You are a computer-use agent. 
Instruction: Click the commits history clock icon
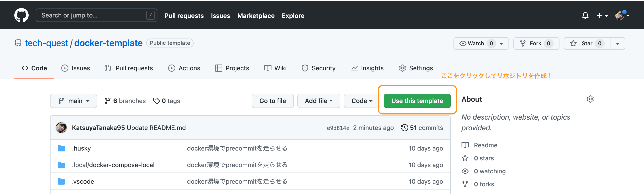(405, 128)
